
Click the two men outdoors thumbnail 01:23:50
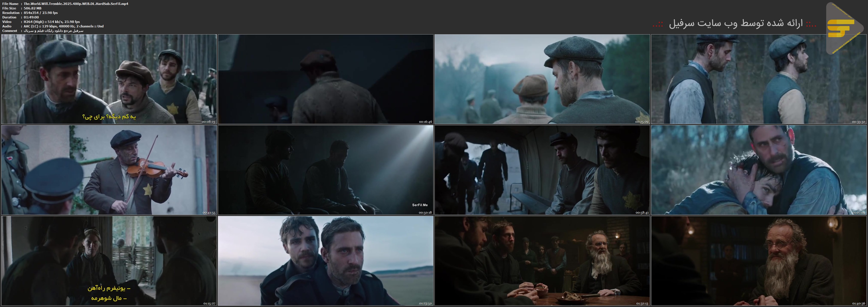(x=326, y=261)
